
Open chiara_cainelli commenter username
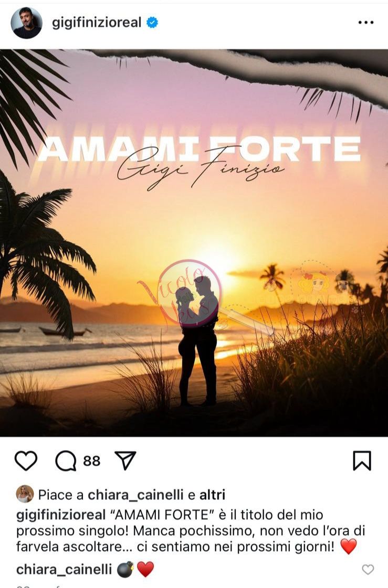coord(64,569)
